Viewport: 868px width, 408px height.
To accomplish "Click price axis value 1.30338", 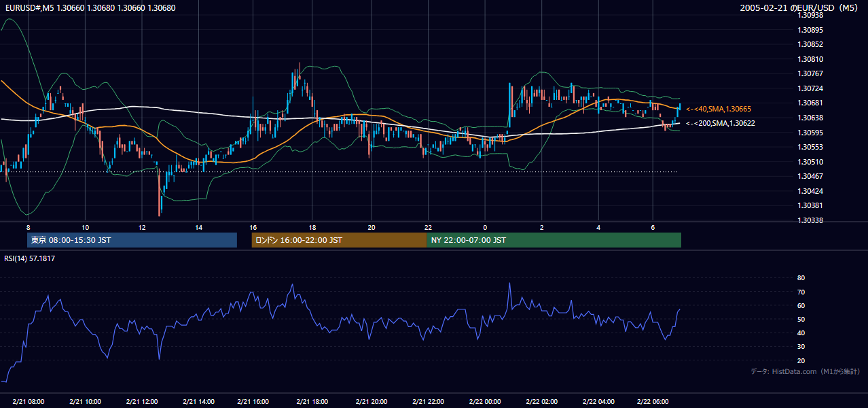I will click(810, 220).
